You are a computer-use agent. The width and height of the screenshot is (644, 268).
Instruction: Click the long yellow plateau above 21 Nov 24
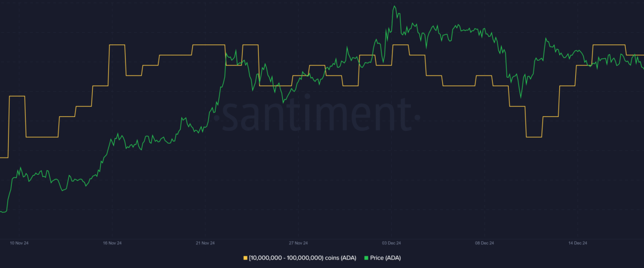click(208, 45)
